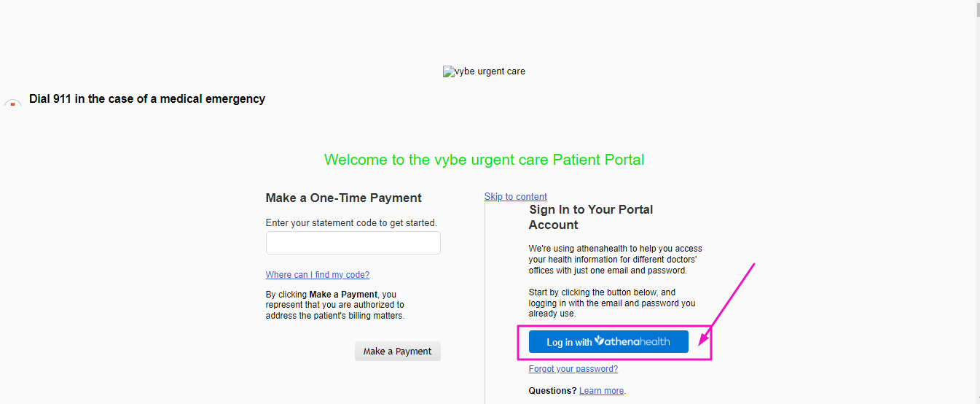This screenshot has width=980, height=404.
Task: Click the 'Enter your statement code' label
Action: click(x=351, y=222)
